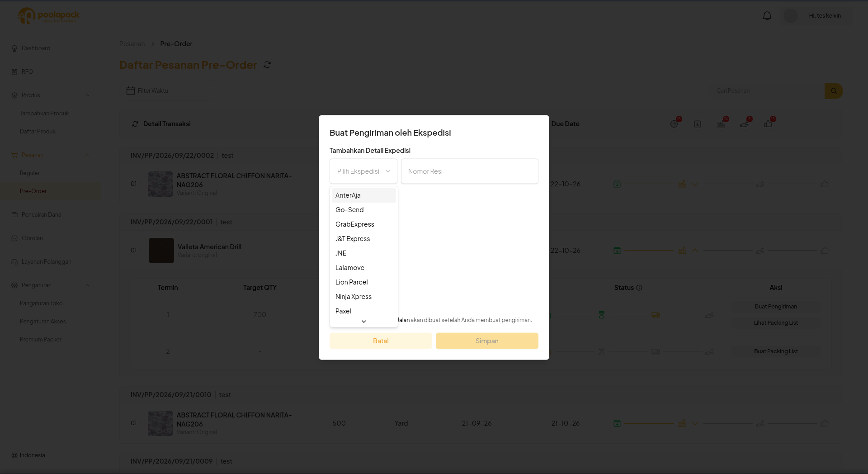
Task: Click the yellow search magnifier button
Action: point(834,91)
